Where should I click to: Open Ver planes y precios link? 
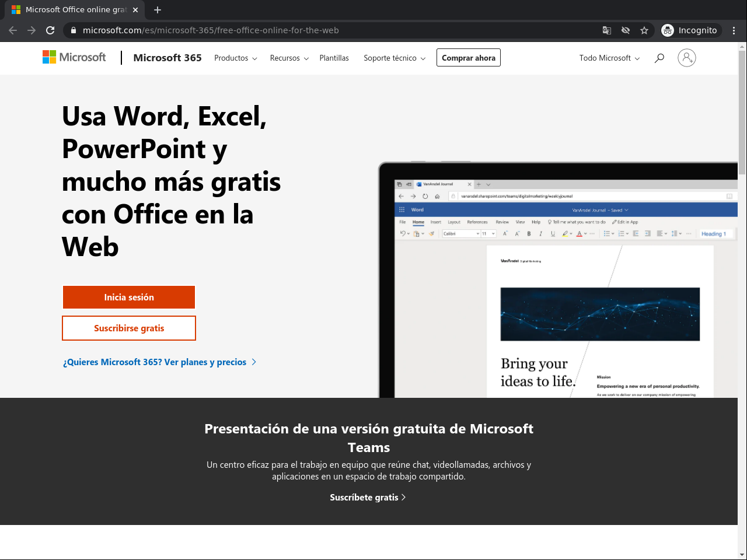click(160, 362)
